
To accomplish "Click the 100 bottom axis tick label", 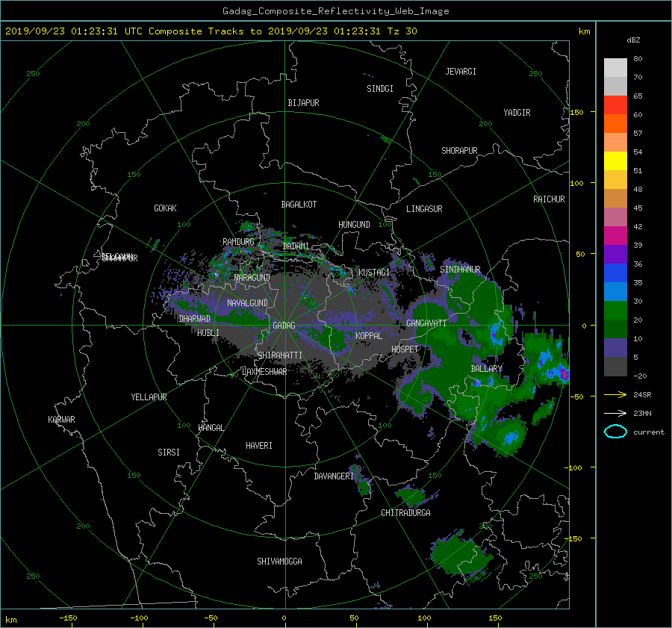I will pyautogui.click(x=424, y=618).
